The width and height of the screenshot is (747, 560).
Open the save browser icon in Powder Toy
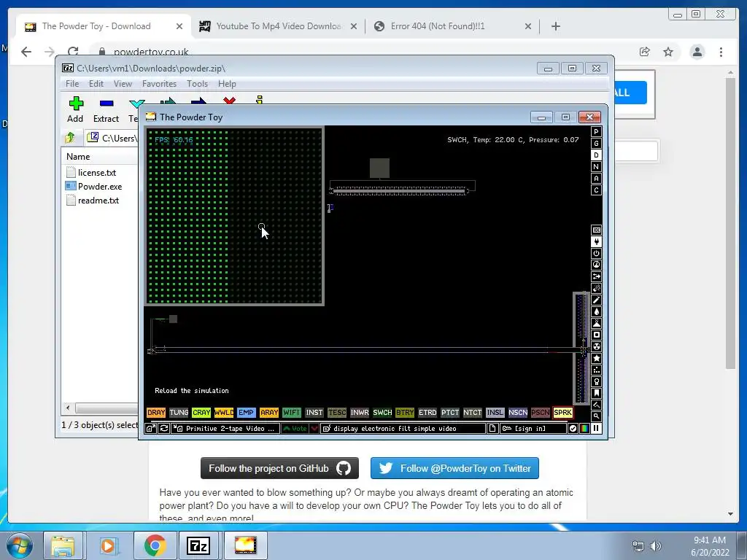150,429
